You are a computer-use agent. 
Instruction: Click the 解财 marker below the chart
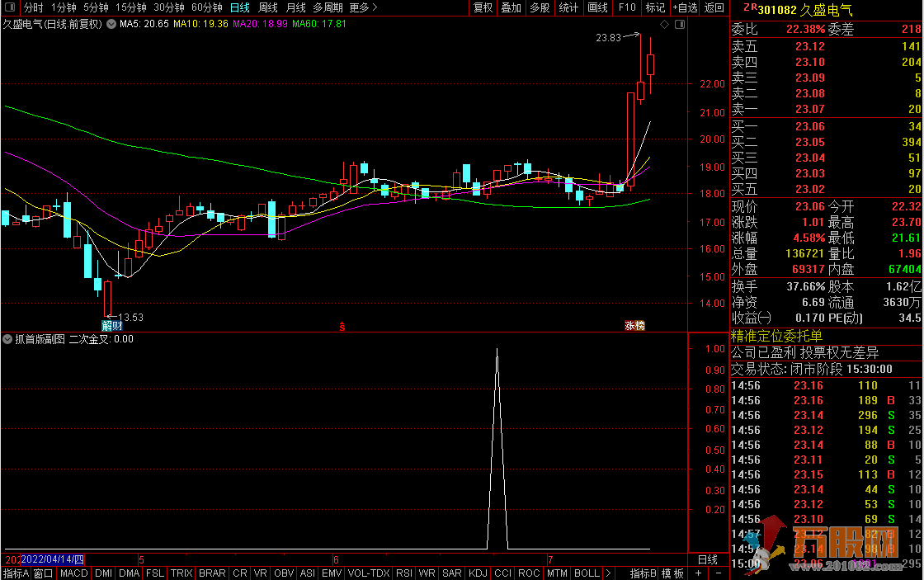point(112,326)
